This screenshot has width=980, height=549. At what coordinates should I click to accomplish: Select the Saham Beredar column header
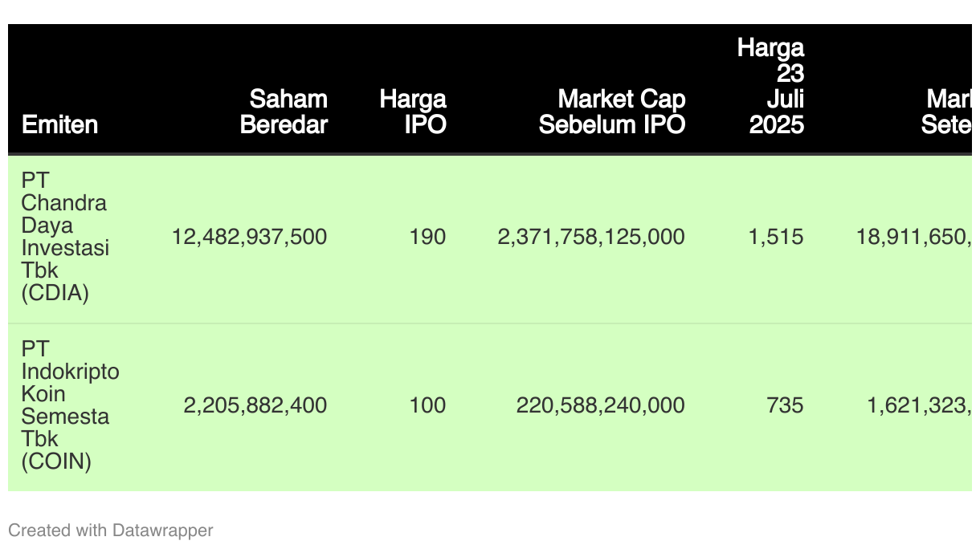click(x=284, y=112)
